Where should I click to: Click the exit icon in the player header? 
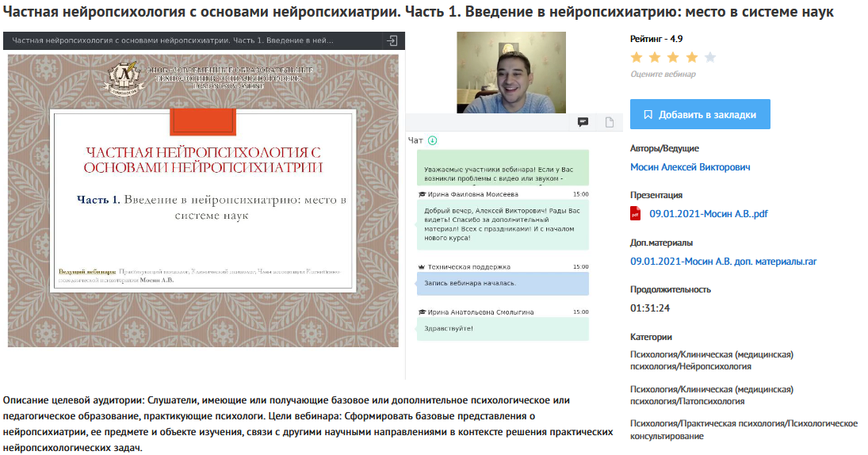pos(392,40)
